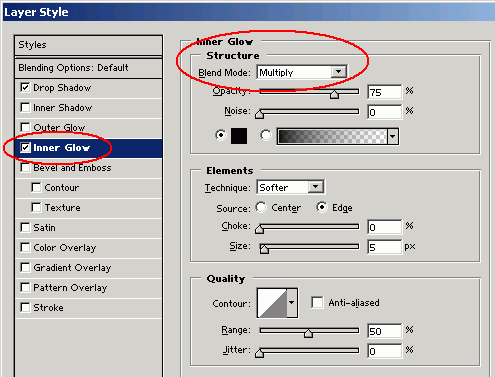Expand the Contour preset dropdown arrow
The height and width of the screenshot is (377, 495).
click(292, 303)
